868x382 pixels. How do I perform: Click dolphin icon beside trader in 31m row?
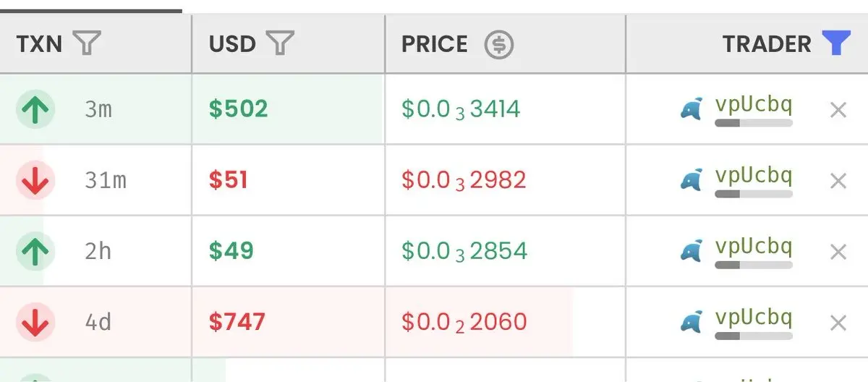692,180
